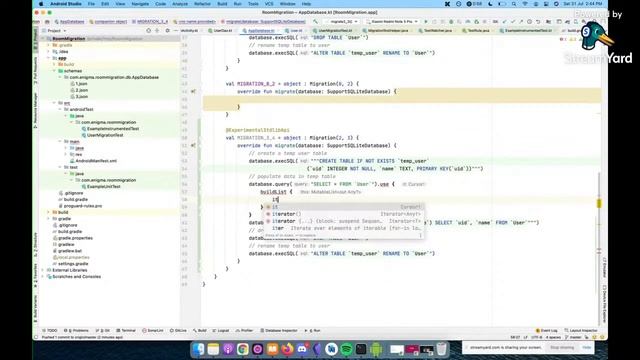
Task: Choose 'iter' template in autocomplete popup
Action: coord(343,228)
